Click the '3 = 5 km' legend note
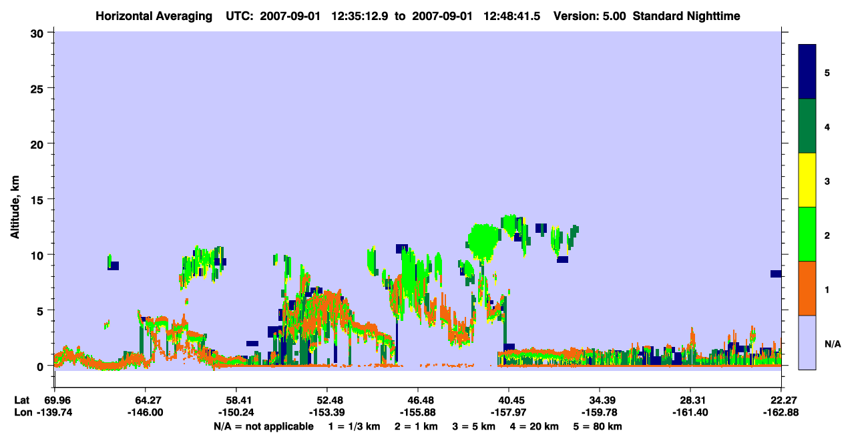The image size is (868, 445). click(474, 426)
